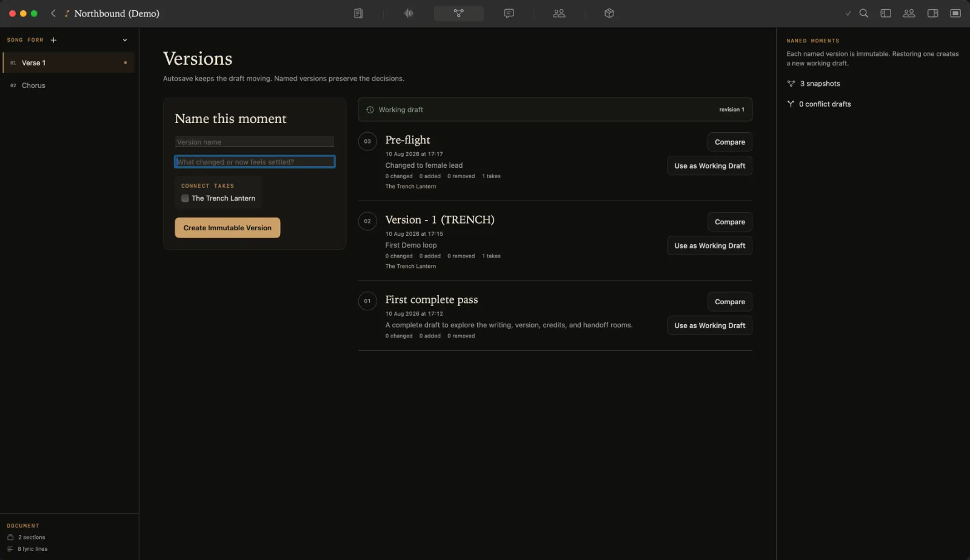Open collaborators icon in top right
This screenshot has height=560, width=970.
point(909,13)
